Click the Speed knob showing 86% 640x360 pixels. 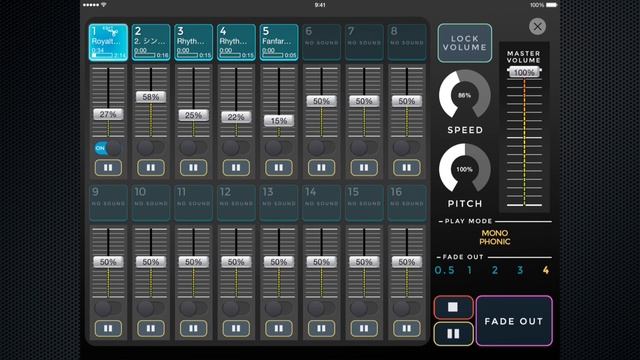pyautogui.click(x=464, y=95)
